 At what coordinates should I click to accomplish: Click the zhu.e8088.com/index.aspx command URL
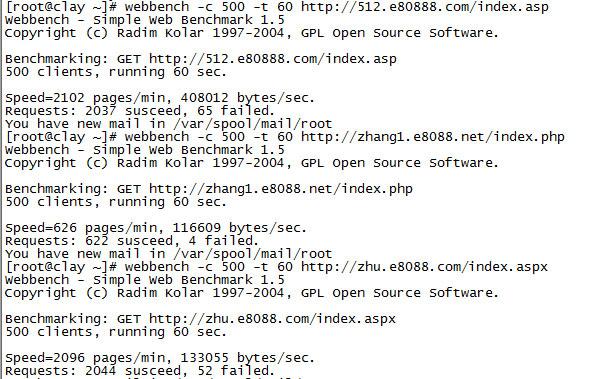pos(424,267)
